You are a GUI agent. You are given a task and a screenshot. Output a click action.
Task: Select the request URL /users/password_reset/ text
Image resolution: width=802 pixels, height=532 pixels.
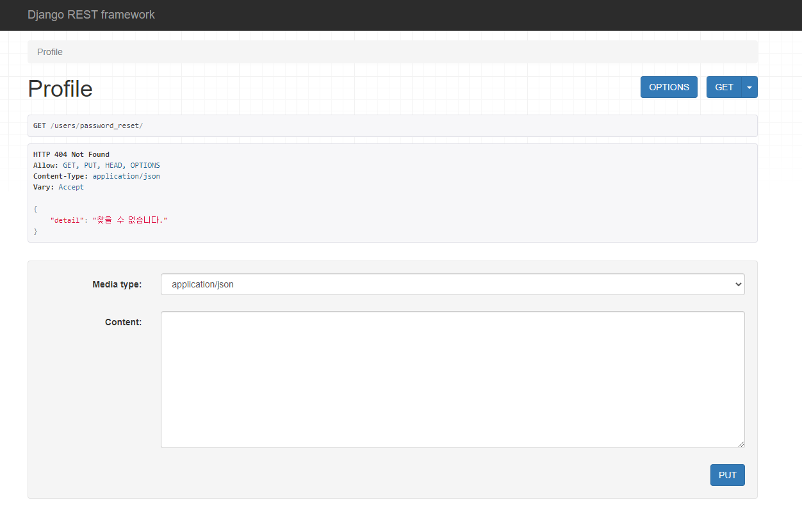(97, 125)
